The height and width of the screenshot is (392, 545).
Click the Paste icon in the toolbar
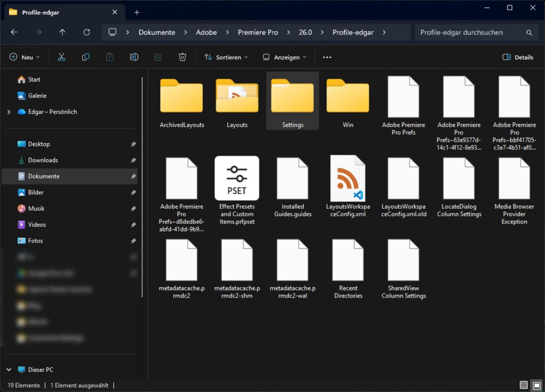tap(110, 57)
